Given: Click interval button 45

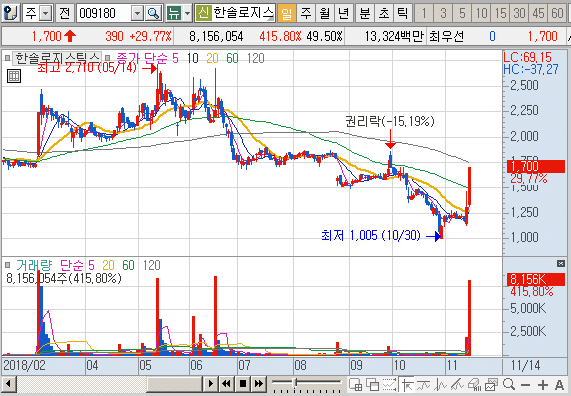Looking at the screenshot, I should 538,13.
